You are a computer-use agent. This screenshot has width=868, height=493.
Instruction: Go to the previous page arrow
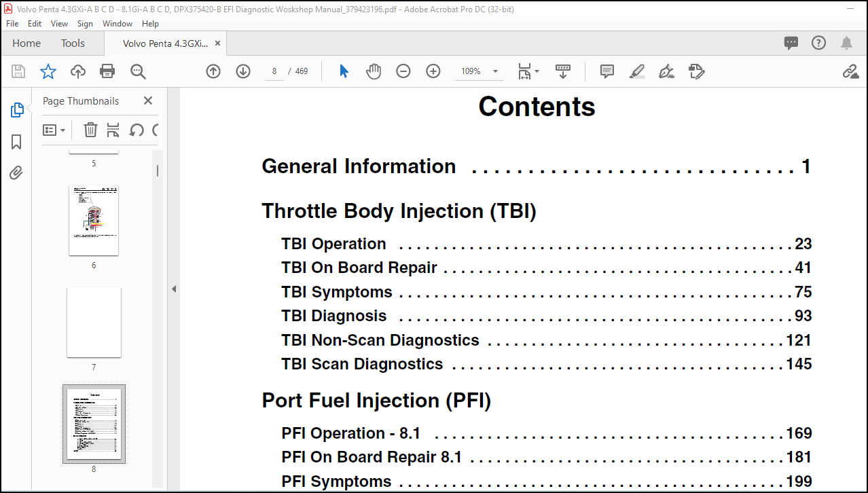(213, 71)
